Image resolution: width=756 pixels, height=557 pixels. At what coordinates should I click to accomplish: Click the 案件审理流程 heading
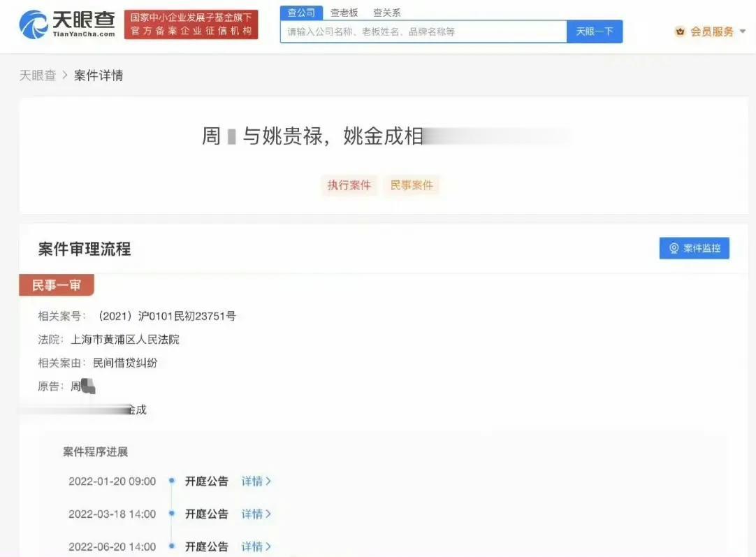click(x=85, y=249)
